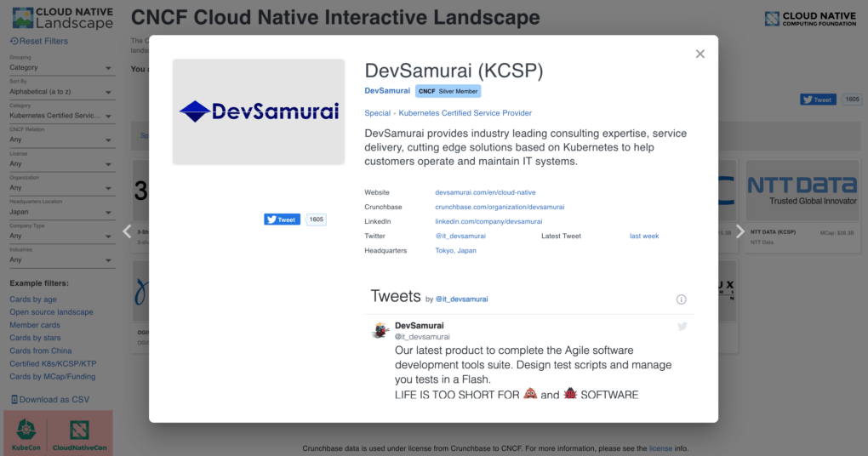The image size is (868, 456).
Task: Open the Organization dropdown
Action: [x=61, y=188]
